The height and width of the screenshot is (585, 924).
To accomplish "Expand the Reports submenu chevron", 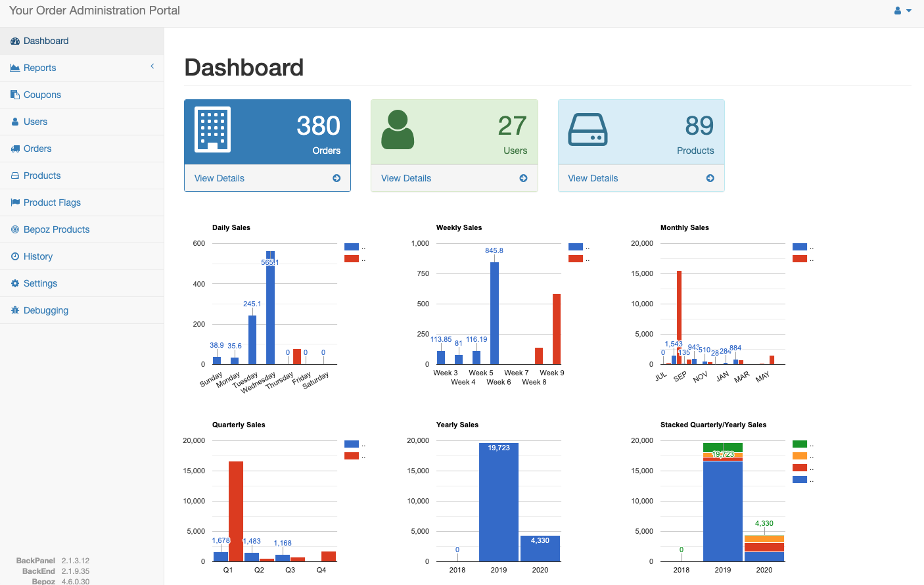I will (152, 66).
